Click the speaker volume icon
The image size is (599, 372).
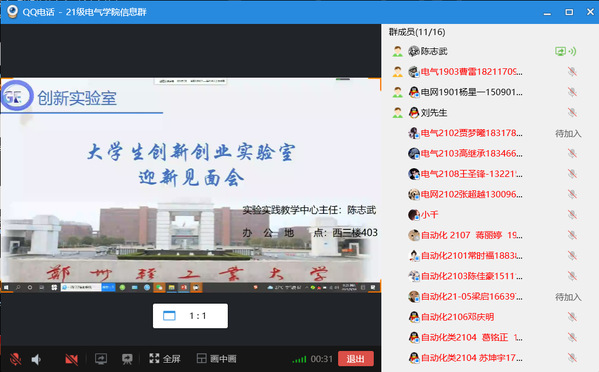pos(36,359)
